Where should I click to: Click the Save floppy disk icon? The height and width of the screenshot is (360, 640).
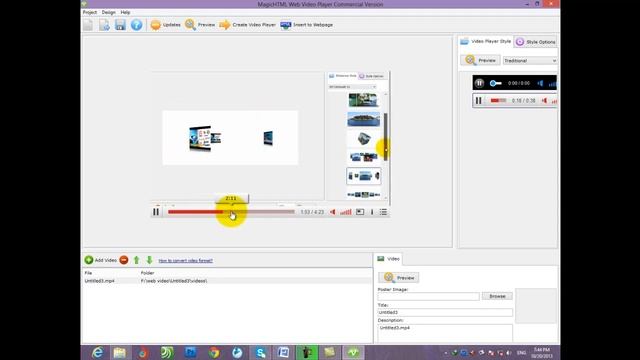[120, 25]
